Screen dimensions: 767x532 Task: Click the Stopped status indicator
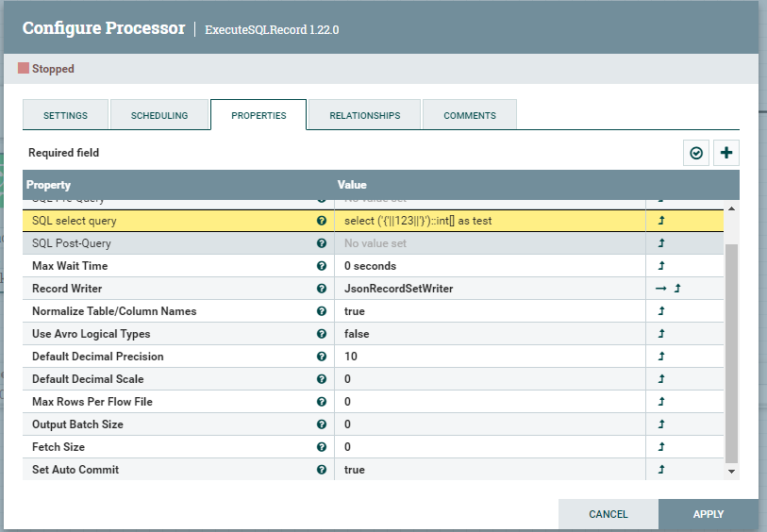[46, 69]
